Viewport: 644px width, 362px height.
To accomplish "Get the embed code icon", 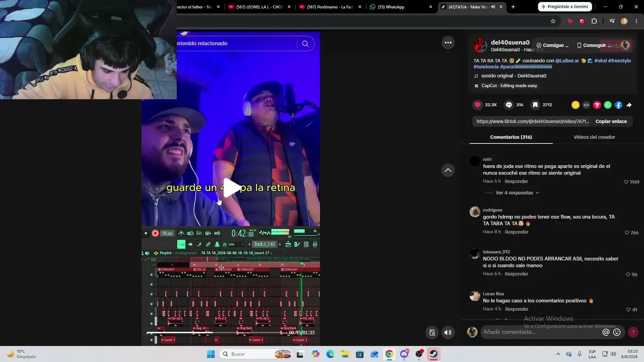I will 586,105.
